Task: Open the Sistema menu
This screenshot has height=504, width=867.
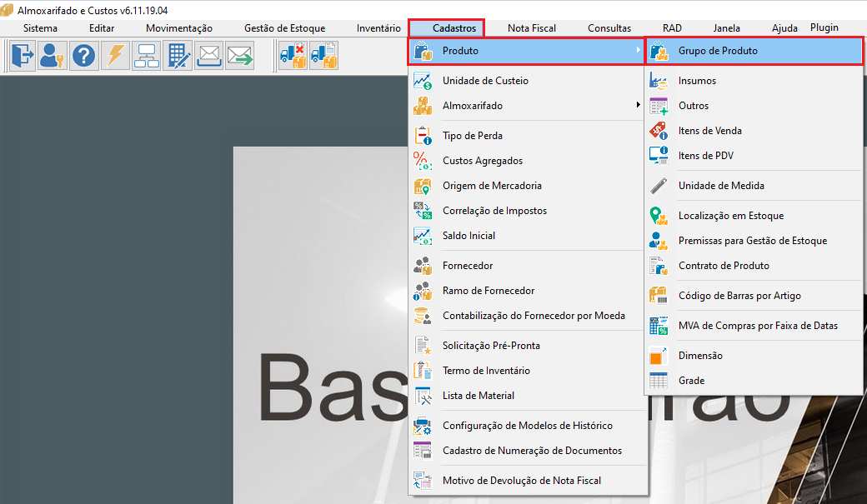Action: (x=40, y=28)
